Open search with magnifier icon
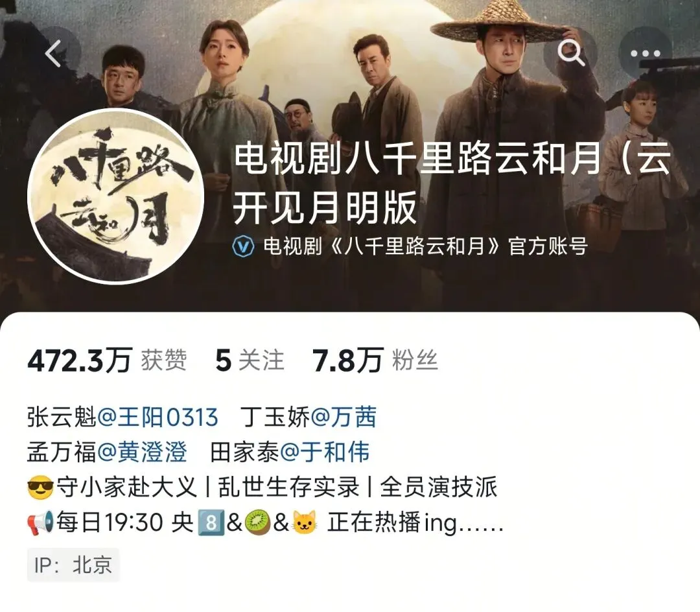 571,53
